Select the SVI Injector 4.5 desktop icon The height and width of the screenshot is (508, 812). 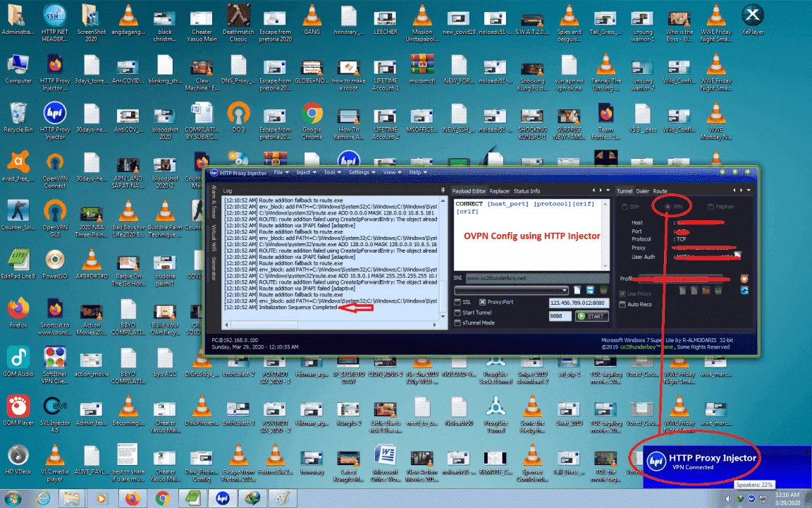point(55,415)
